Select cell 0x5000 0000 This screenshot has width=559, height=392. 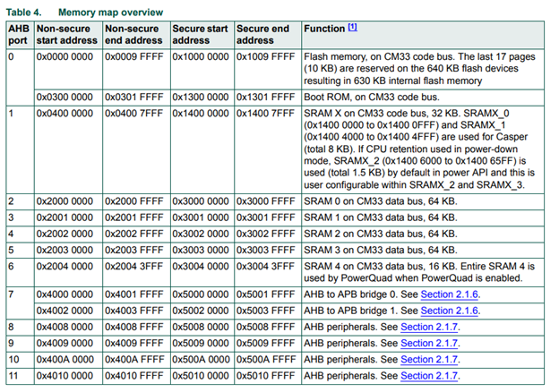tap(201, 294)
